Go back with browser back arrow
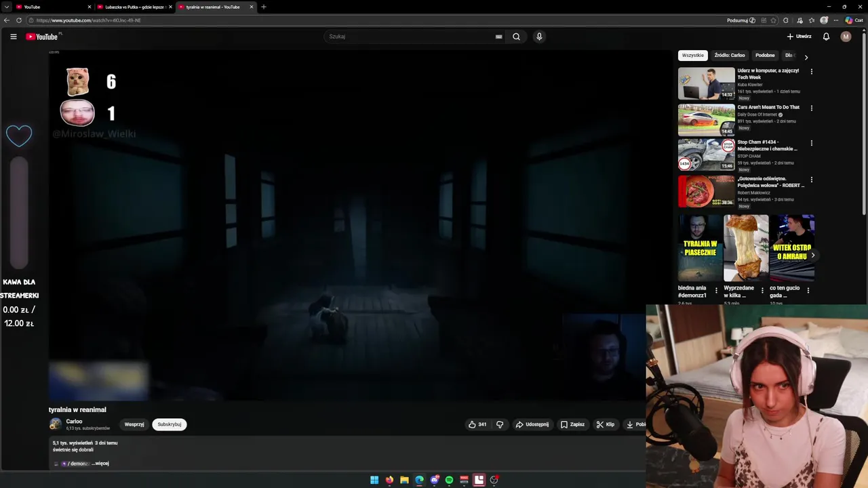The image size is (868, 488). tap(7, 20)
